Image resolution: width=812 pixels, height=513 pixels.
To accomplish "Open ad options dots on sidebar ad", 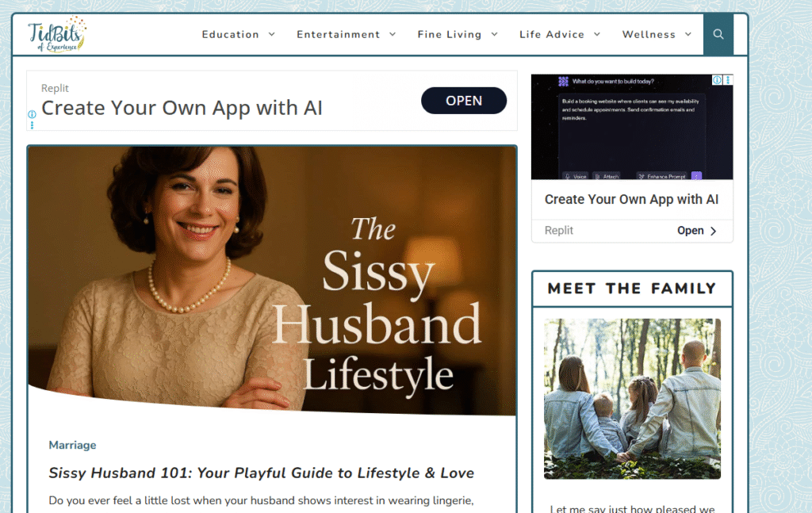I will point(728,80).
